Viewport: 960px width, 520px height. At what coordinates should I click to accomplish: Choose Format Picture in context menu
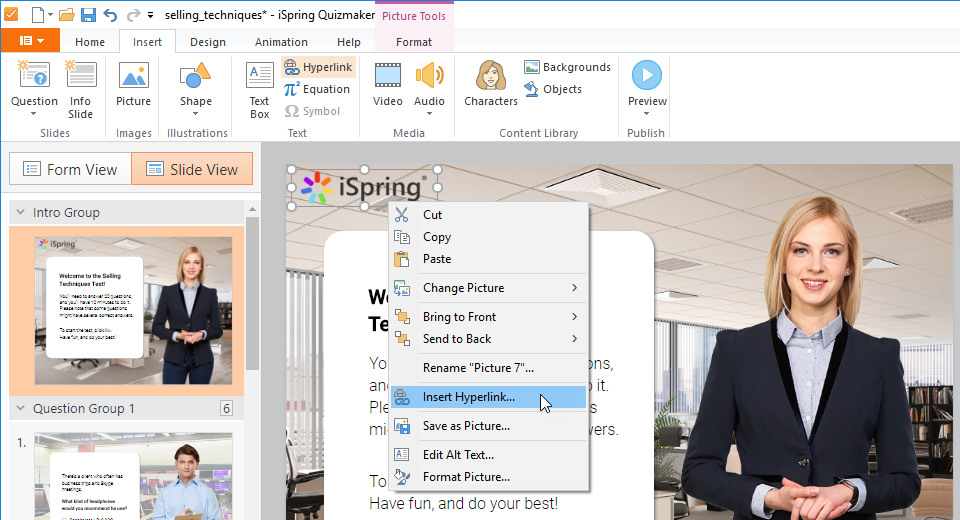pyautogui.click(x=489, y=477)
